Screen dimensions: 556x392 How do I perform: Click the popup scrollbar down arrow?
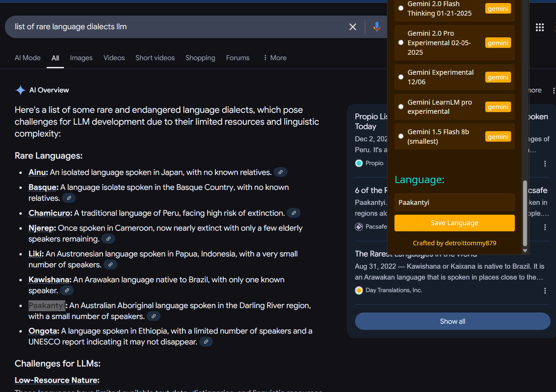[525, 251]
